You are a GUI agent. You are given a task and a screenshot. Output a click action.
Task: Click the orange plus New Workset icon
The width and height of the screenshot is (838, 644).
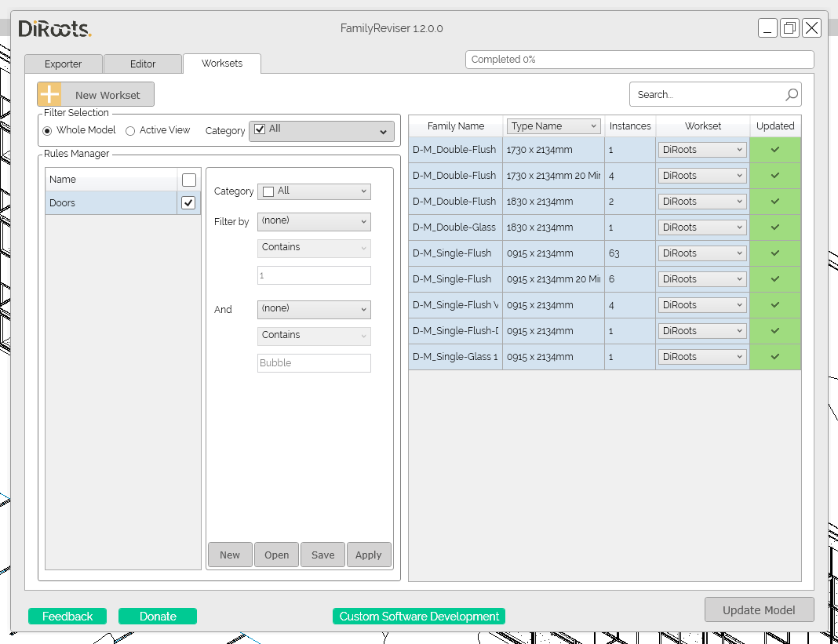49,95
